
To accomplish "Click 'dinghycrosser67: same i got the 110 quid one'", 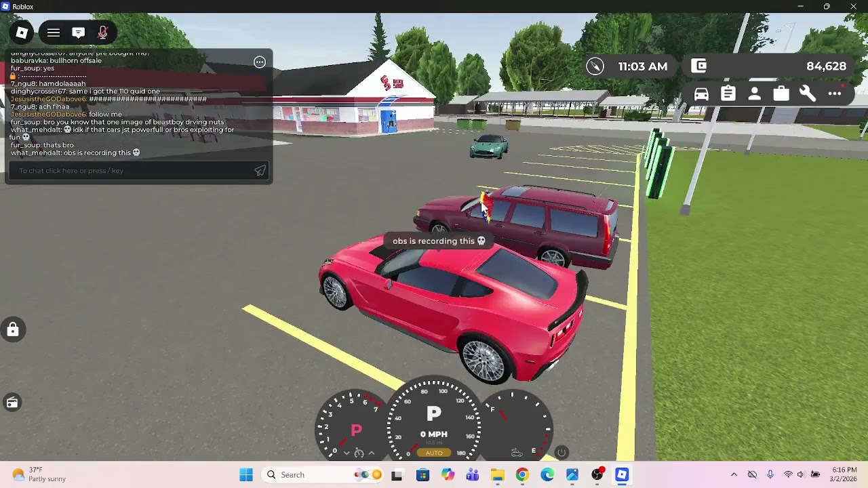I will (x=85, y=91).
